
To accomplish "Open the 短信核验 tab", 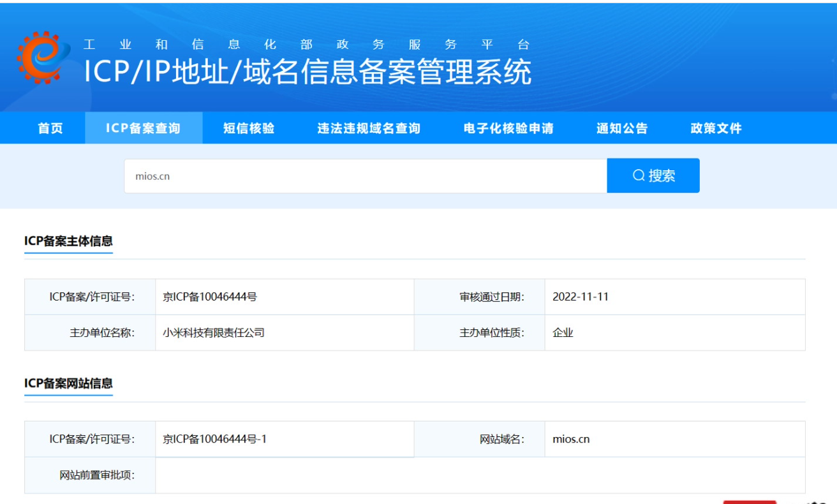I will point(249,128).
